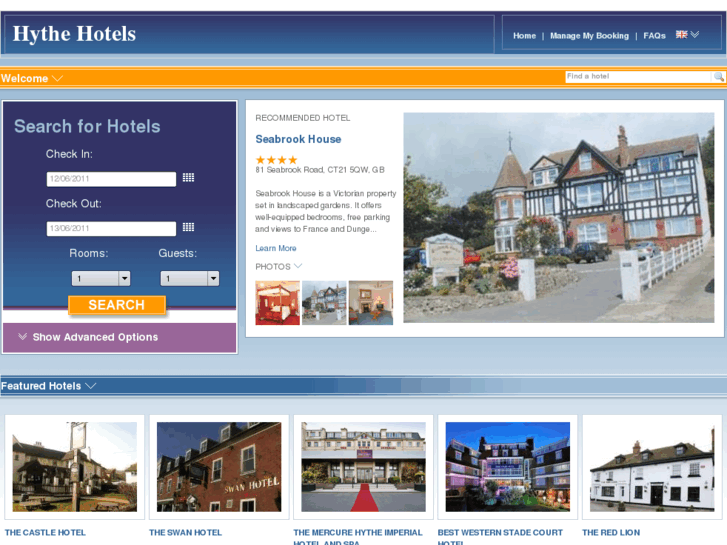Viewport: 727px width, 545px height.
Task: Click the Check In date field
Action: 111,179
